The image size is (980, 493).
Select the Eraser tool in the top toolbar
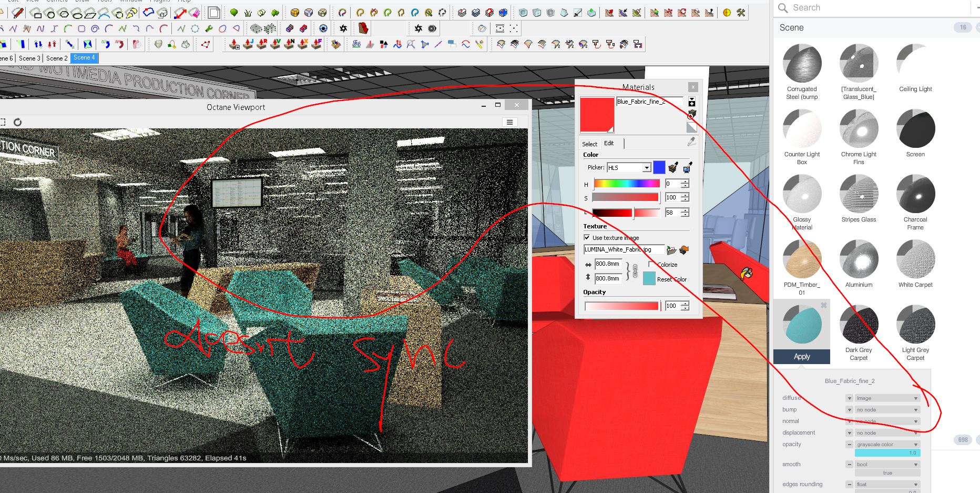pyautogui.click(x=194, y=13)
